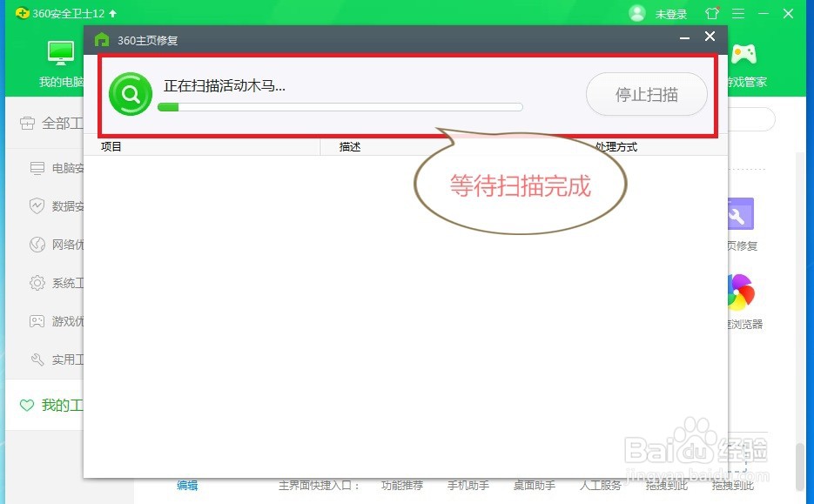Select the 实用工具 wrench icon

pos(37,360)
